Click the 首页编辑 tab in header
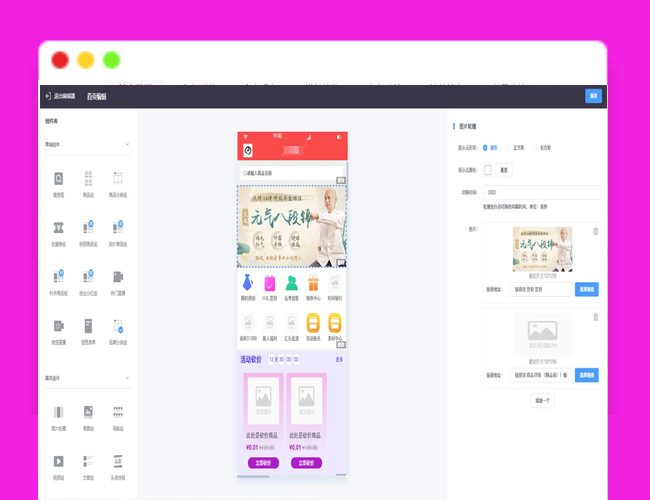This screenshot has width=650, height=500. [97, 96]
